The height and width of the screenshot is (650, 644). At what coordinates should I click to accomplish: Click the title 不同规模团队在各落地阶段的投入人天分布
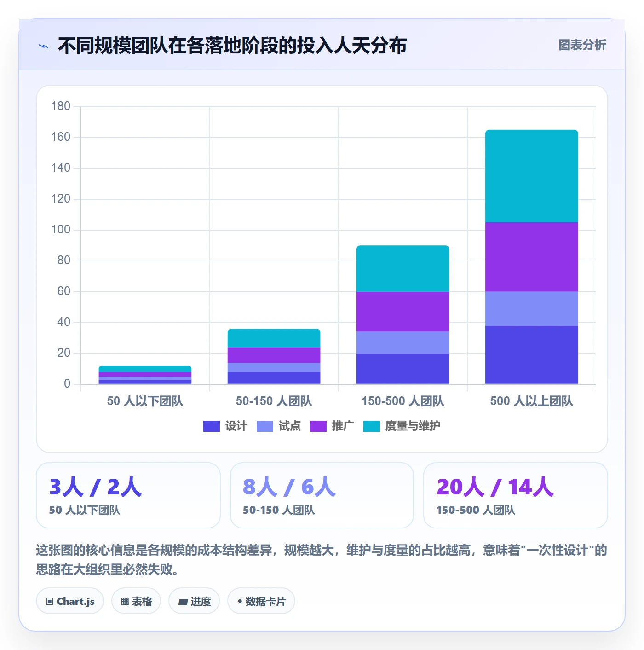(232, 46)
